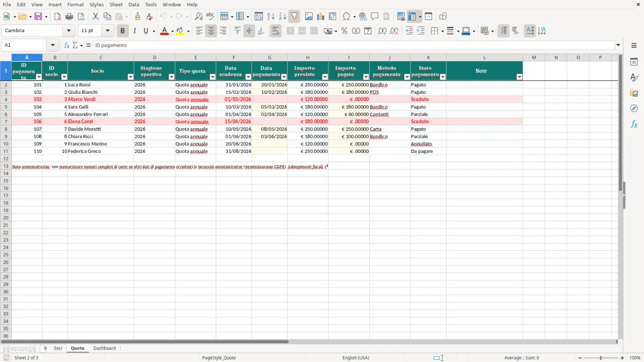The width and height of the screenshot is (644, 362).
Task: Open the Sheet menu
Action: pos(116,4)
